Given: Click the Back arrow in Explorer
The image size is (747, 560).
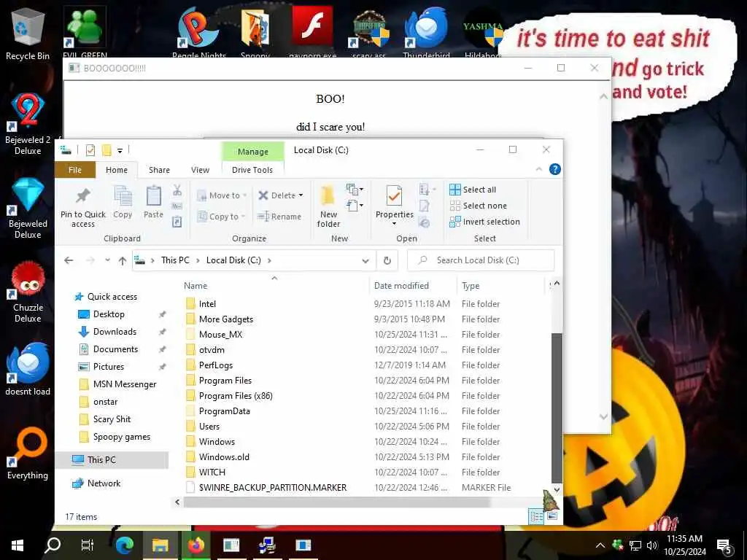Looking at the screenshot, I should [69, 260].
